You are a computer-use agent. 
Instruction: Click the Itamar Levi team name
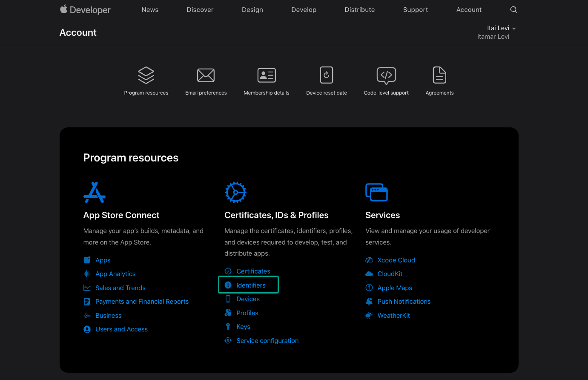pos(493,37)
